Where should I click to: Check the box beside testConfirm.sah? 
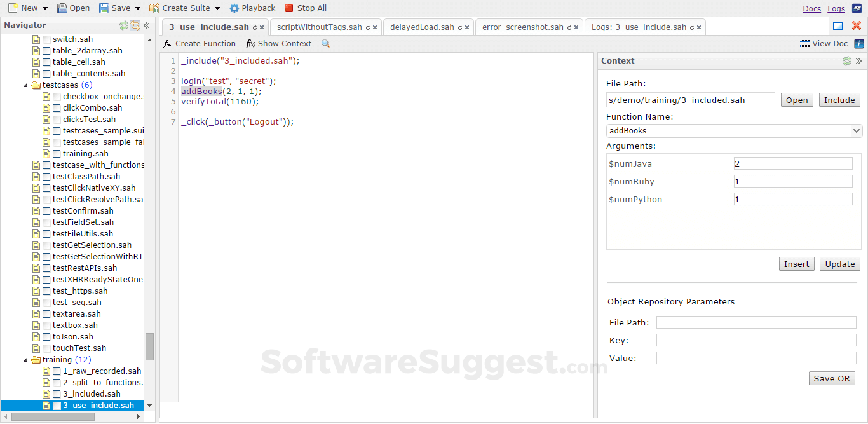(46, 211)
